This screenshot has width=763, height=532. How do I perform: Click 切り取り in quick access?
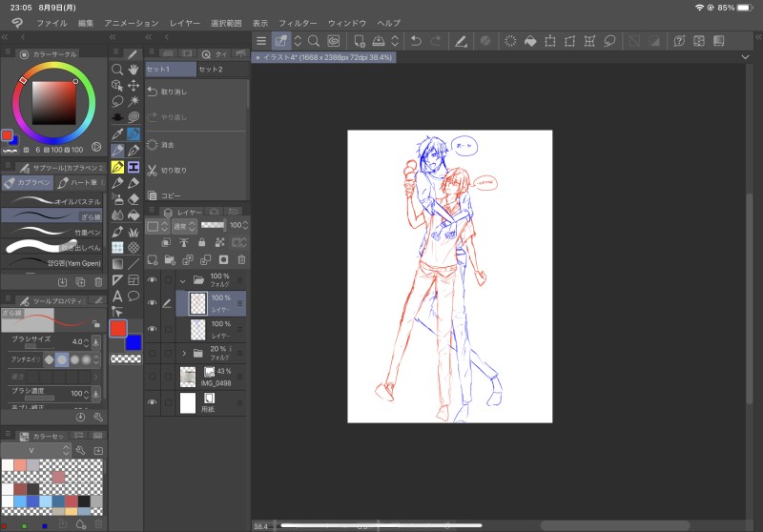(174, 170)
